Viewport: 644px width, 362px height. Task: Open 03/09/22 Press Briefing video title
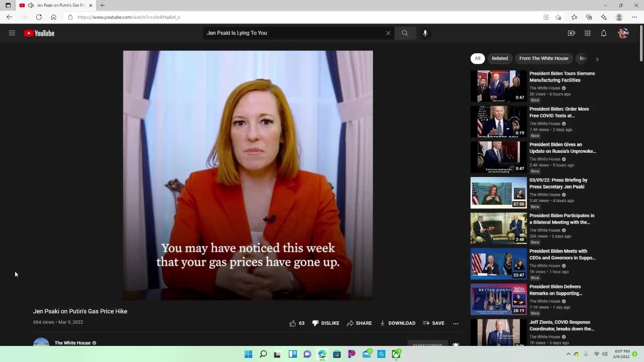(x=558, y=184)
